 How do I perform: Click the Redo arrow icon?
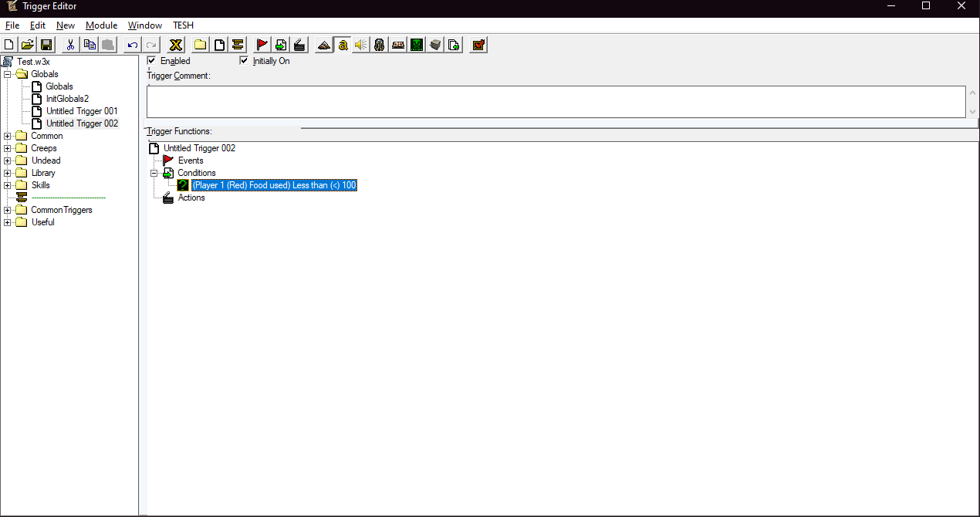pos(151,45)
